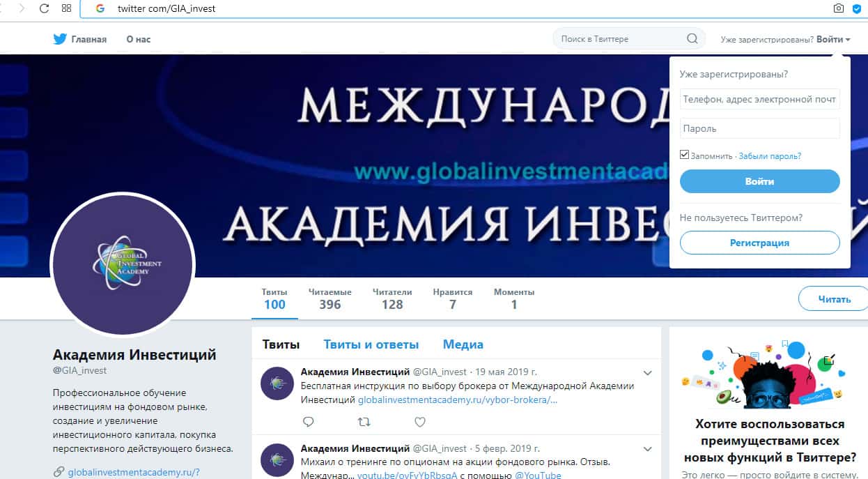Open the browser tab grid icon

pos(66,8)
